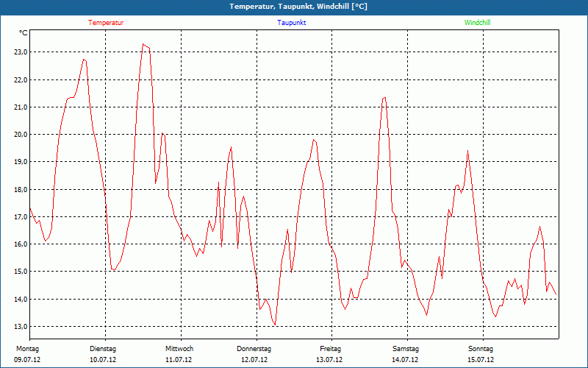
Task: Select the Samstag axis label
Action: pos(406,349)
